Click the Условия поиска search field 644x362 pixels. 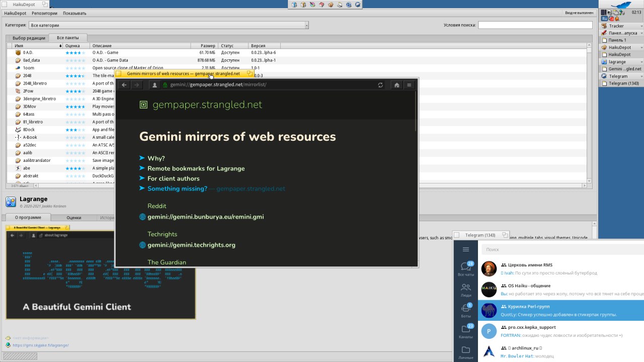coord(535,25)
